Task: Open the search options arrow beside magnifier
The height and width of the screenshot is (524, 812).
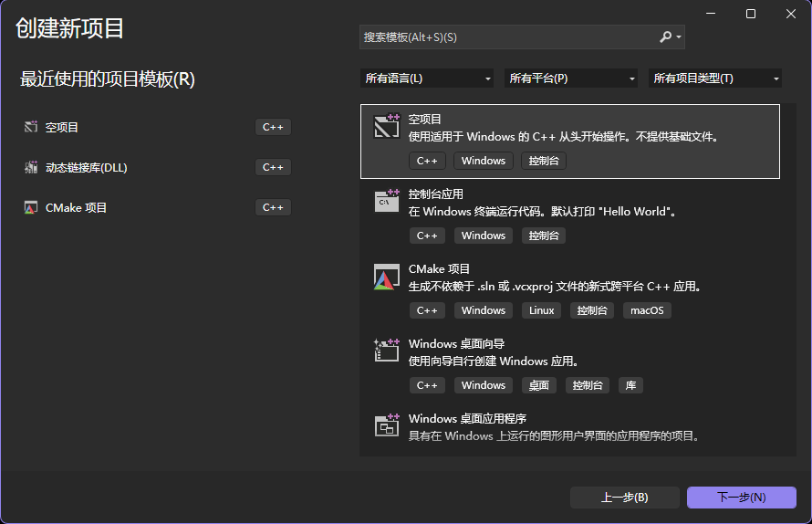Action: tap(679, 37)
